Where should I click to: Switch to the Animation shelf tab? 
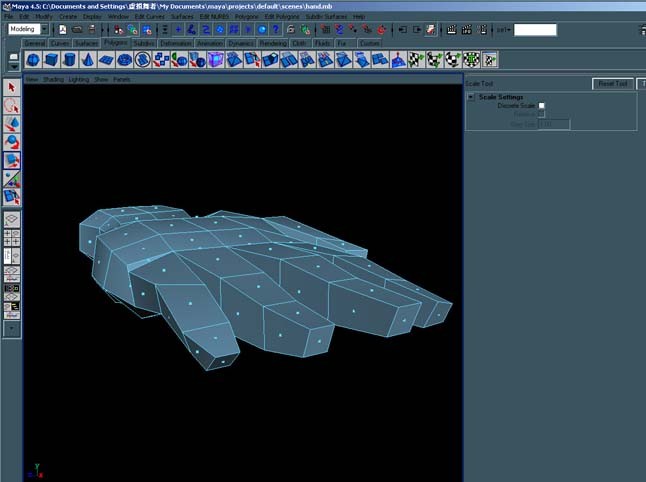pos(210,43)
